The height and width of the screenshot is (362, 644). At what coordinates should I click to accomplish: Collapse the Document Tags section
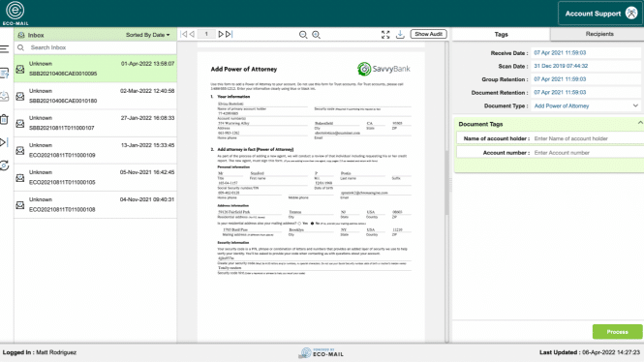pos(640,123)
